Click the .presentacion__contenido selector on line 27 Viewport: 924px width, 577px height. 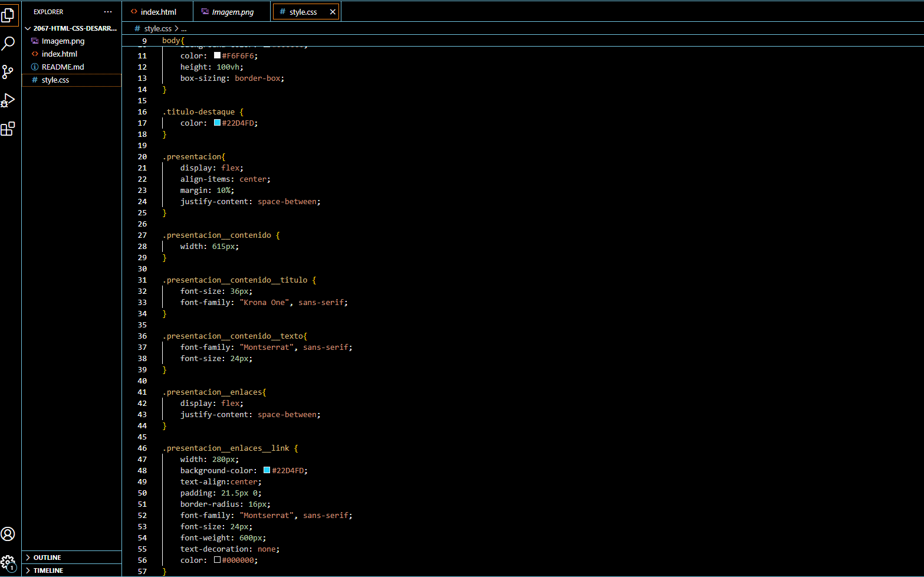pyautogui.click(x=216, y=235)
